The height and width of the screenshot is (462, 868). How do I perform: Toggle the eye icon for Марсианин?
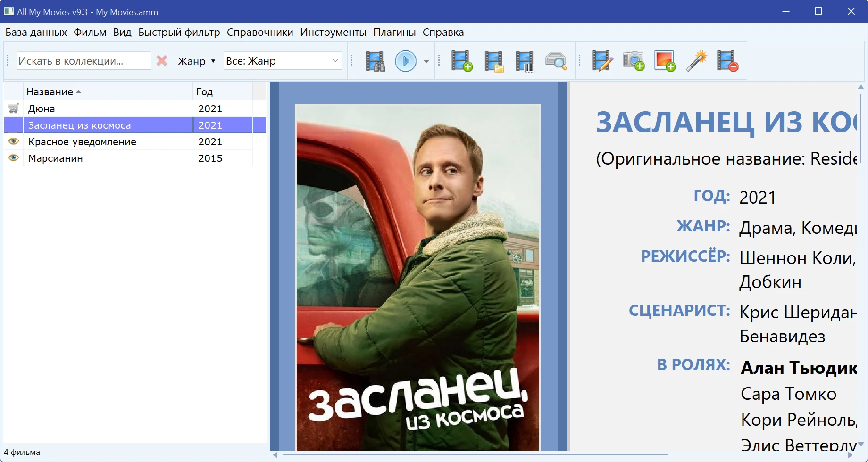tap(14, 158)
